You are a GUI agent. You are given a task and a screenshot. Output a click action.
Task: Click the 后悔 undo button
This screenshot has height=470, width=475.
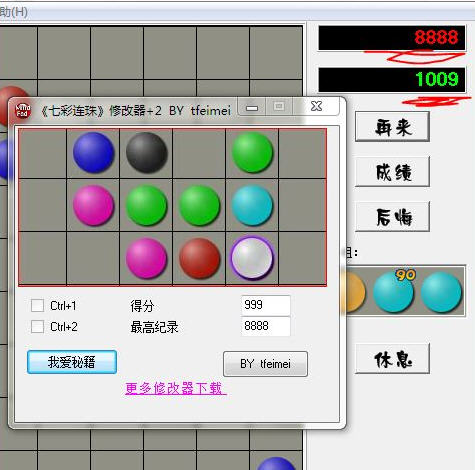(392, 217)
